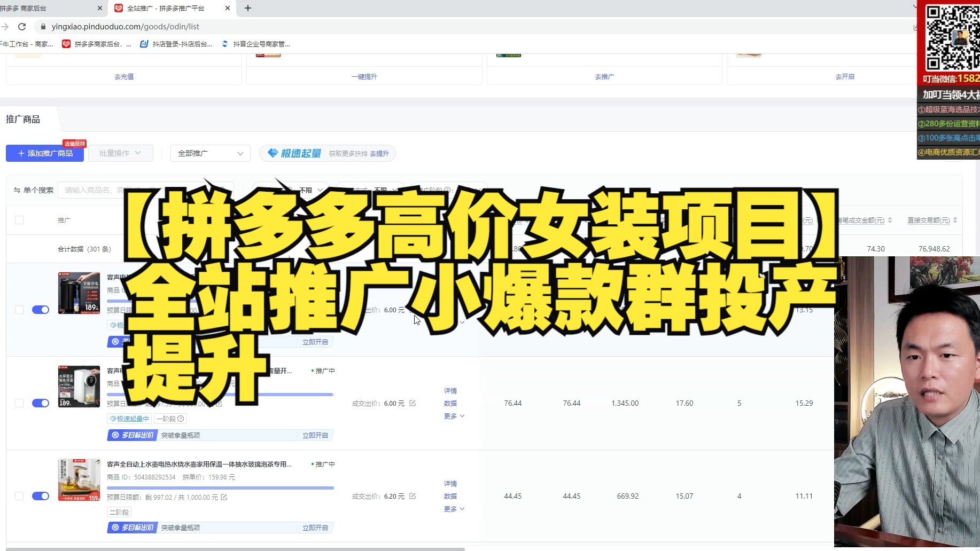The height and width of the screenshot is (551, 980).
Task: Click the 二阶段 tag in third row
Action: (x=119, y=512)
